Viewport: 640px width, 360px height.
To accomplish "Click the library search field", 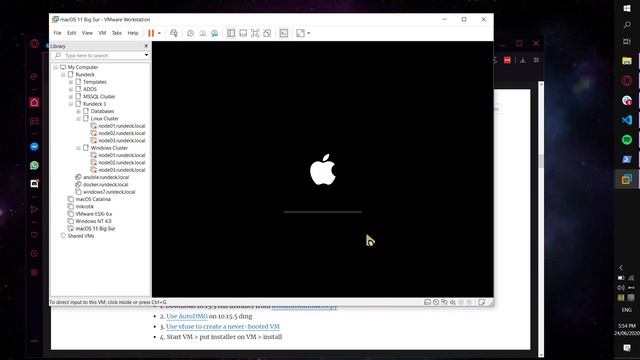I will (x=99, y=55).
